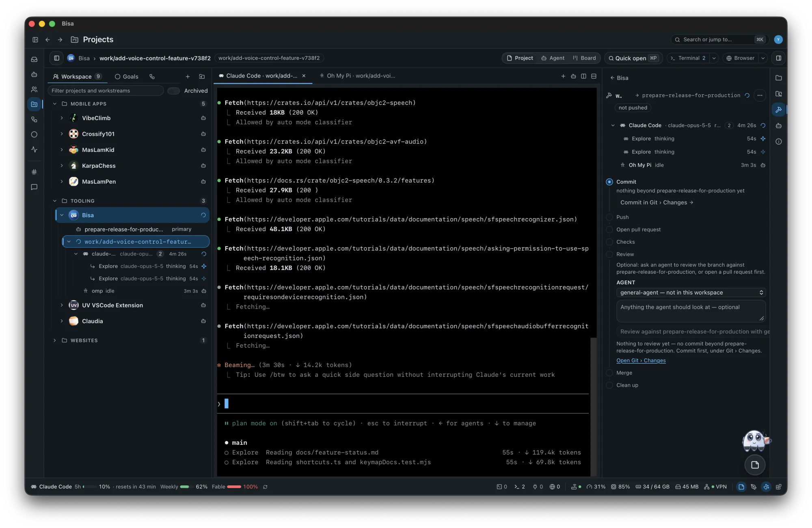Select the Commit step radio

[609, 182]
